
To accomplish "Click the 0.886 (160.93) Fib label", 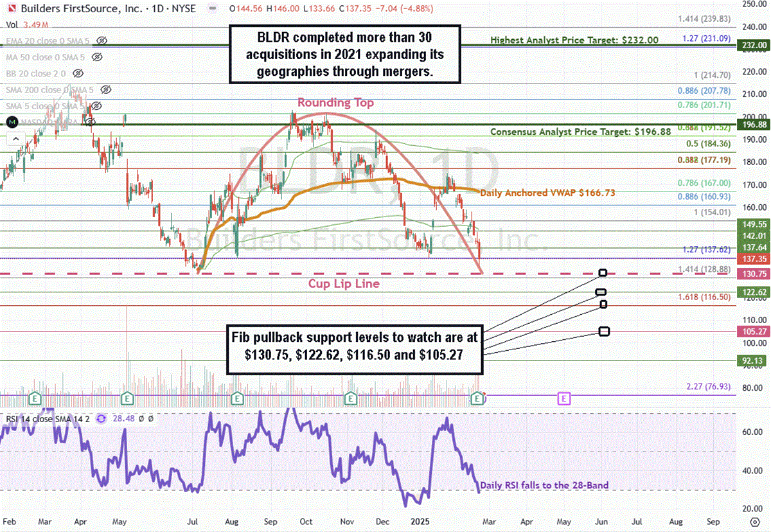I will coord(705,196).
